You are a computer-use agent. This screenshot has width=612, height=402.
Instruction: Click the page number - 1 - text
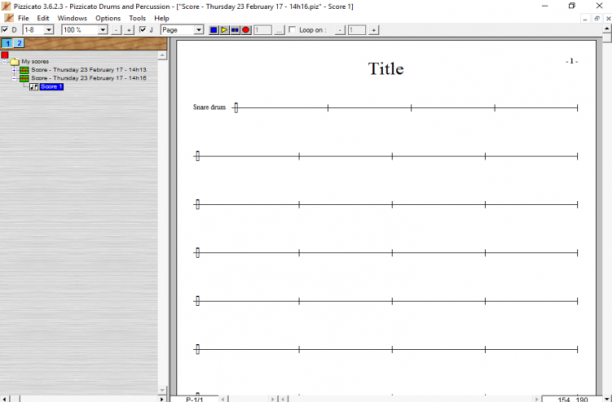pos(572,61)
